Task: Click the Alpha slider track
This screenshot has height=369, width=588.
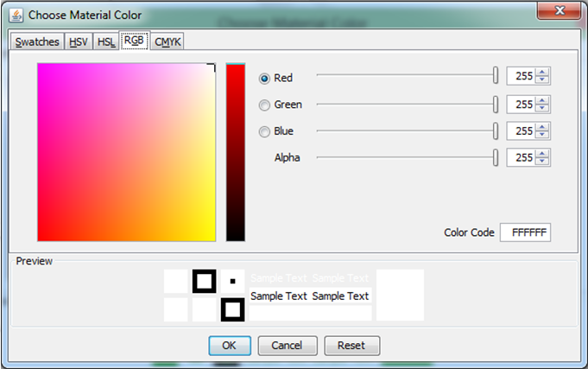Action: (x=406, y=157)
